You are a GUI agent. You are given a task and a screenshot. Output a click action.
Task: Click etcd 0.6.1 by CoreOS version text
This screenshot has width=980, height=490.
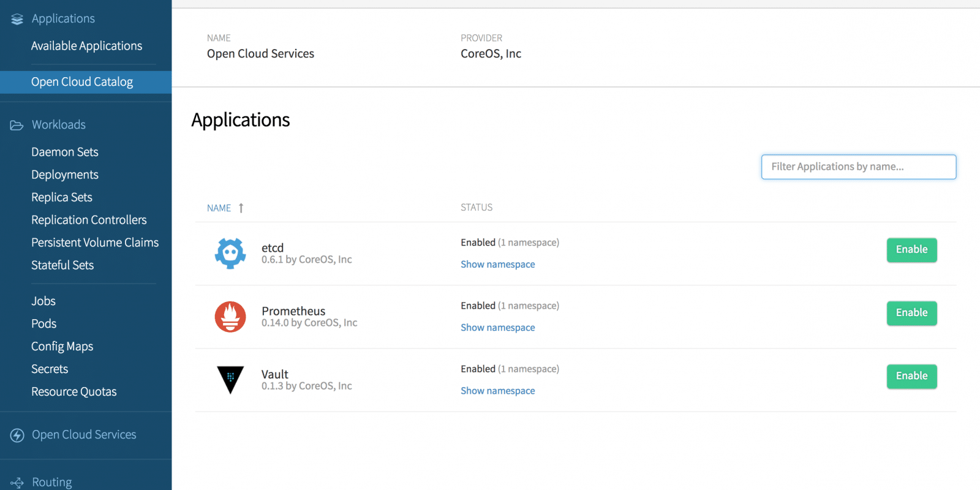pyautogui.click(x=307, y=260)
